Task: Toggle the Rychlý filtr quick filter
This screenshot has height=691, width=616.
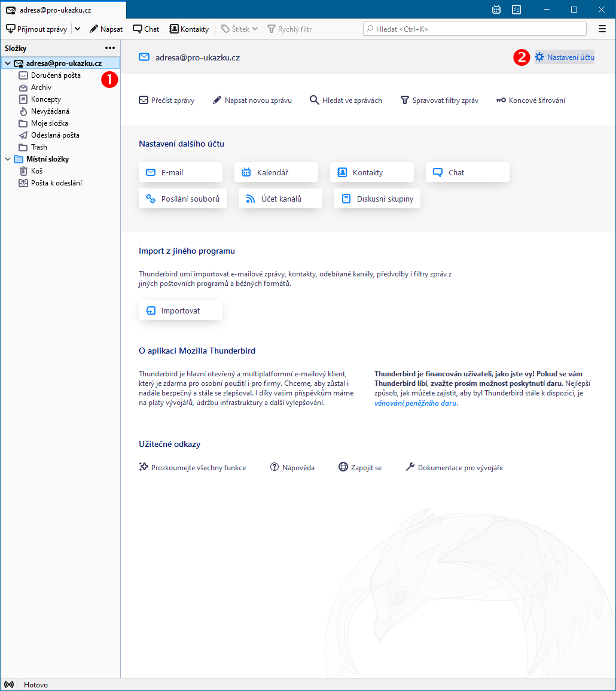Action: coord(290,29)
